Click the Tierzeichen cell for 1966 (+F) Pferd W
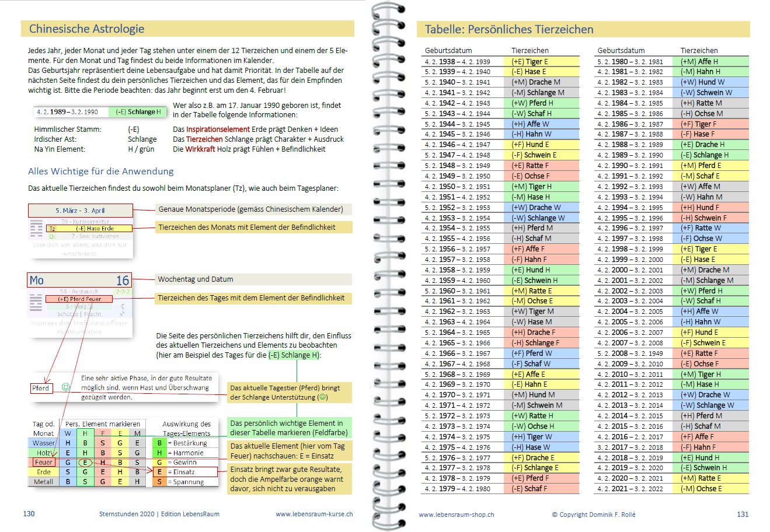This screenshot has width=770, height=532. (x=541, y=353)
